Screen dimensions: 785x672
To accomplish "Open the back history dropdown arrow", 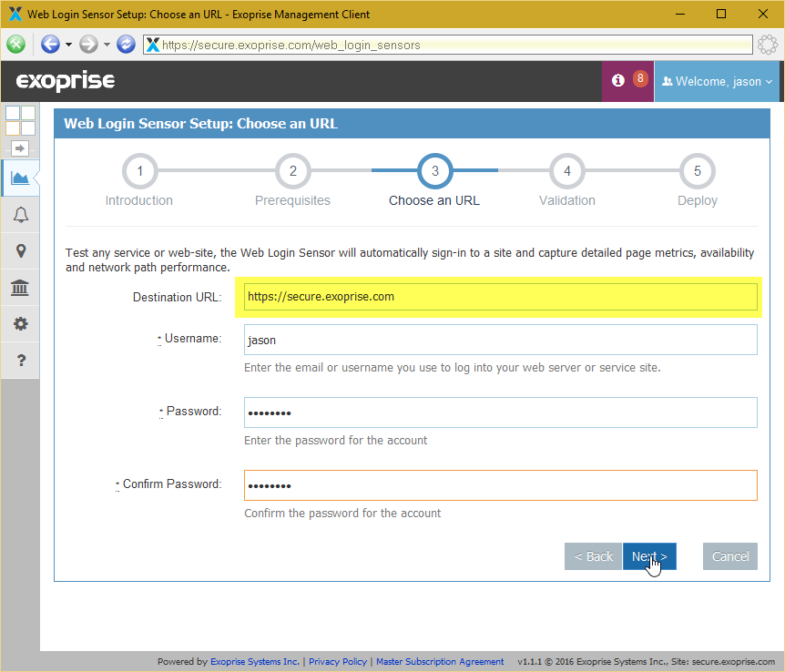I will 68,45.
